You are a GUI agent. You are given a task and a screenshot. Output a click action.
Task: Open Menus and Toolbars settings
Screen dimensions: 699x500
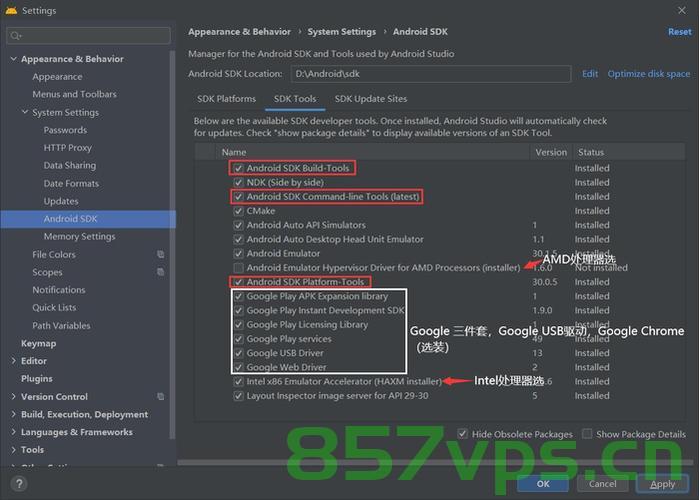(x=74, y=94)
